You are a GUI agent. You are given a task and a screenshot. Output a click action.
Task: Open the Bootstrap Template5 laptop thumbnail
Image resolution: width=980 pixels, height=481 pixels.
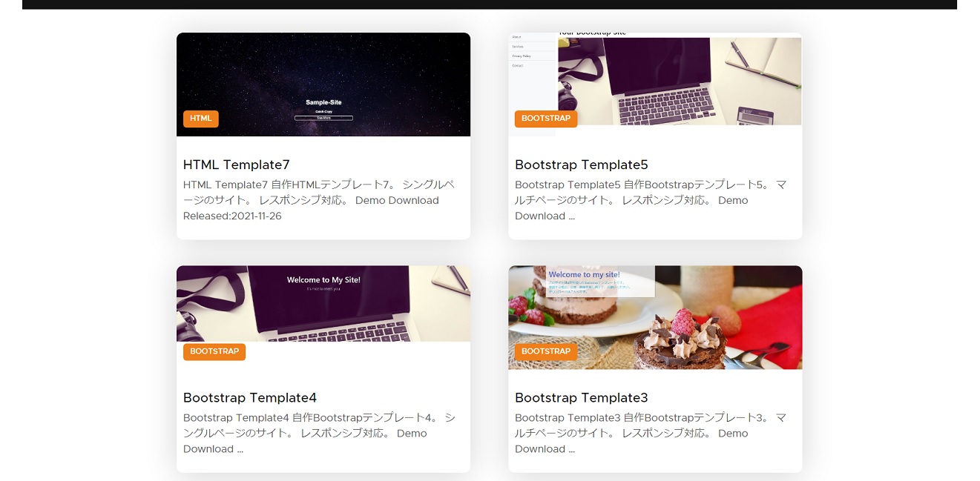tap(655, 84)
